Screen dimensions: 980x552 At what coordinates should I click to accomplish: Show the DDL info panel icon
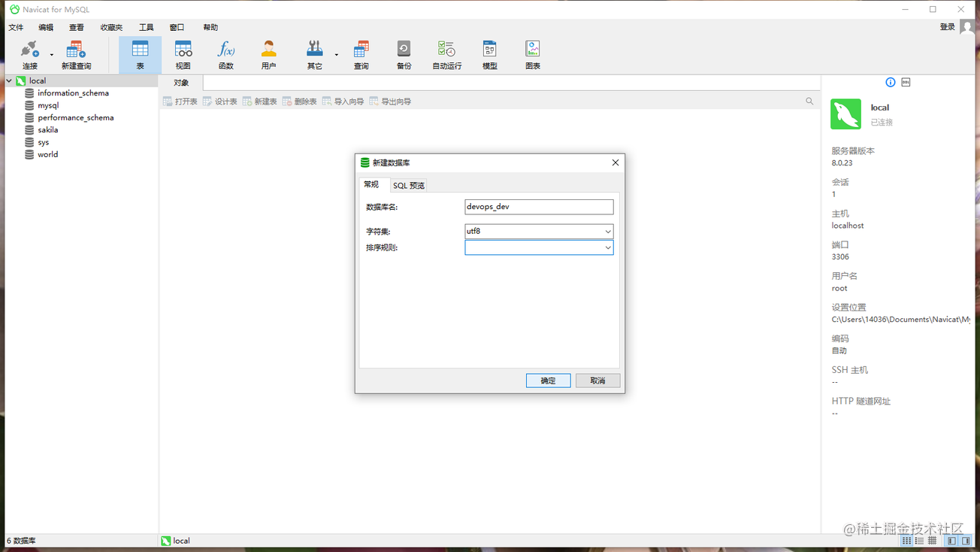(906, 82)
